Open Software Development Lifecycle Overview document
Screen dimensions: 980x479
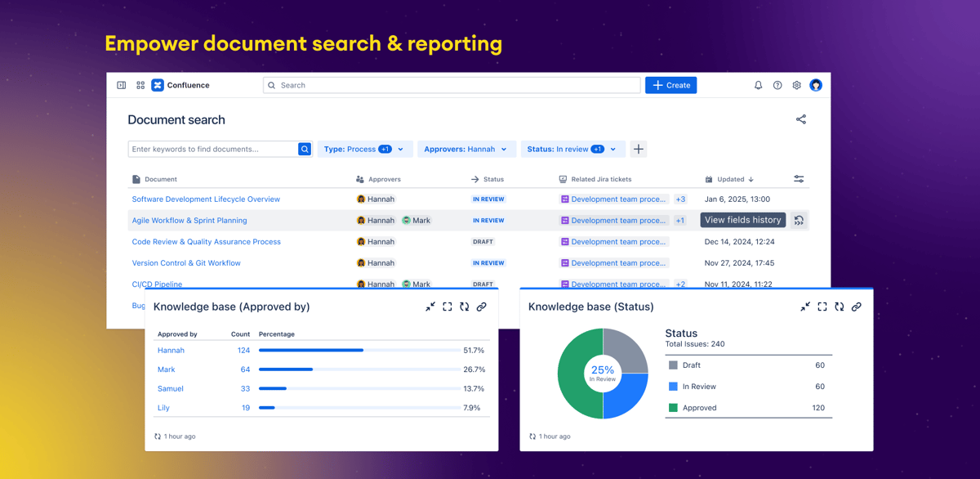(x=206, y=199)
